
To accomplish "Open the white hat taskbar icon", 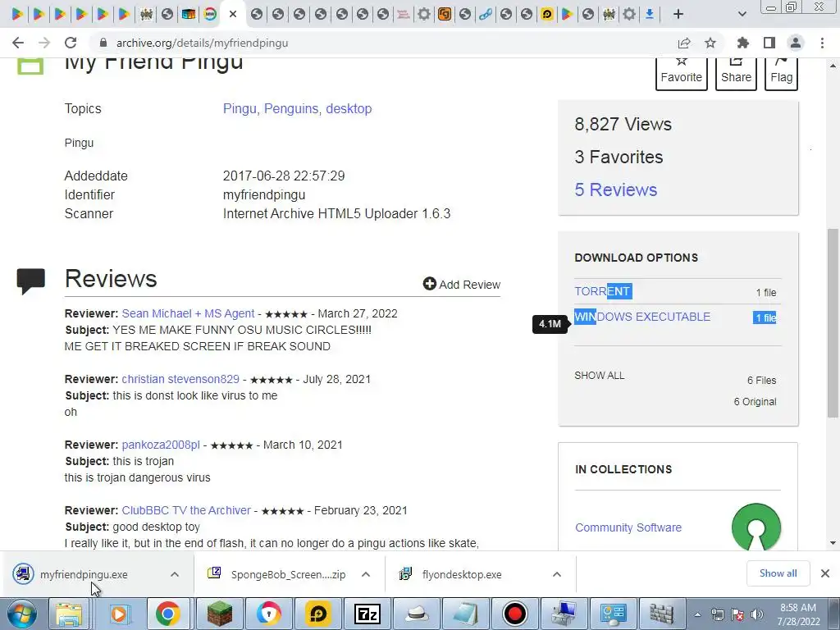I will 417,614.
